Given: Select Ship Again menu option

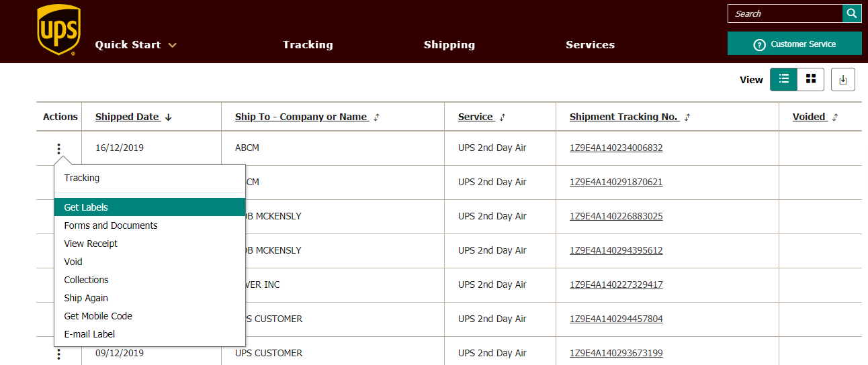Looking at the screenshot, I should pos(86,298).
